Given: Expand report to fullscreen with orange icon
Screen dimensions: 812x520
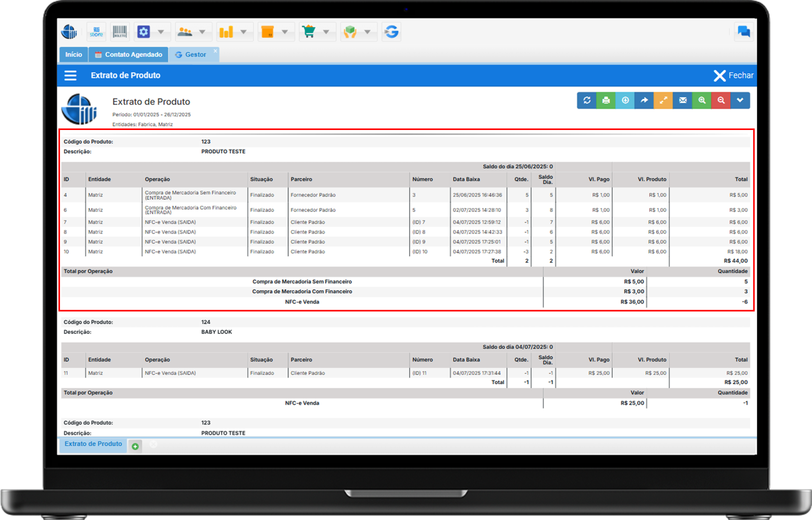Looking at the screenshot, I should click(663, 101).
